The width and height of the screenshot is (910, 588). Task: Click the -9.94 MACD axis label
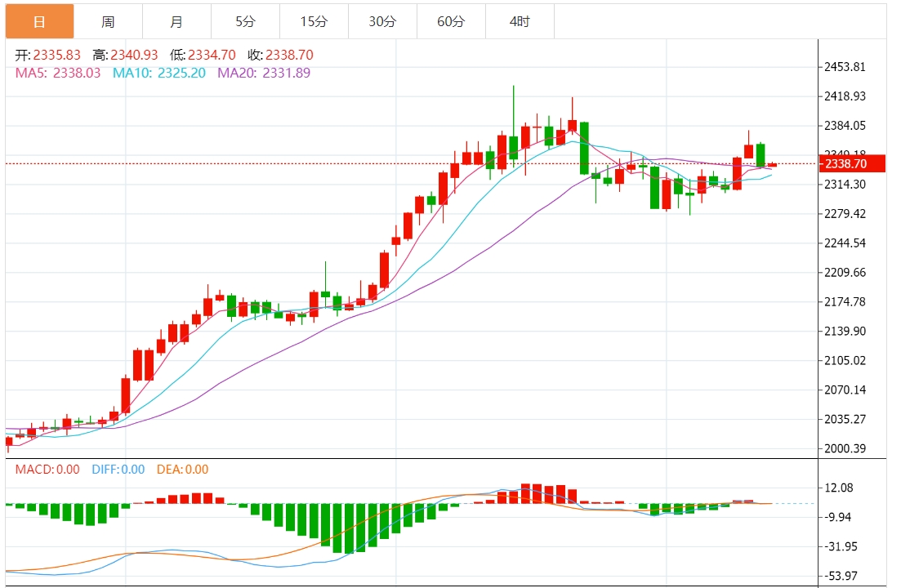pos(838,517)
